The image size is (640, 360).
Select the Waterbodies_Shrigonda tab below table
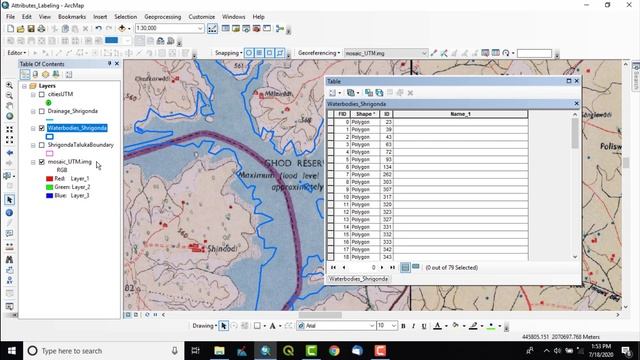tap(358, 279)
